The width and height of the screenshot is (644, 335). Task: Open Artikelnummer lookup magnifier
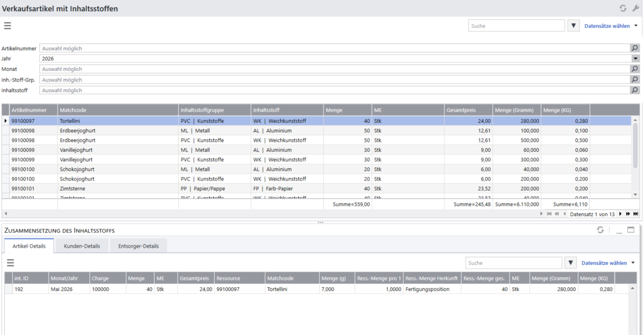[635, 48]
